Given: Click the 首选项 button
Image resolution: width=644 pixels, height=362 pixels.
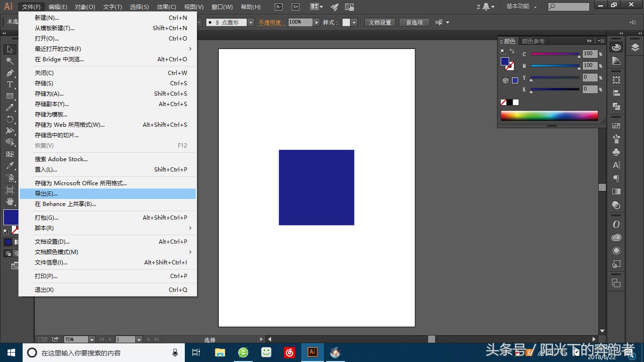Looking at the screenshot, I should pyautogui.click(x=414, y=22).
